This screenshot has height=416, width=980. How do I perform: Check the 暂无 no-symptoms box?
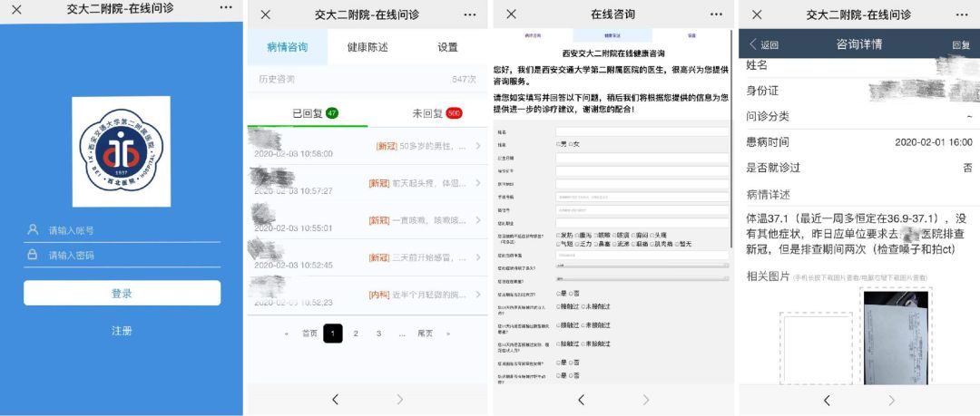[679, 244]
